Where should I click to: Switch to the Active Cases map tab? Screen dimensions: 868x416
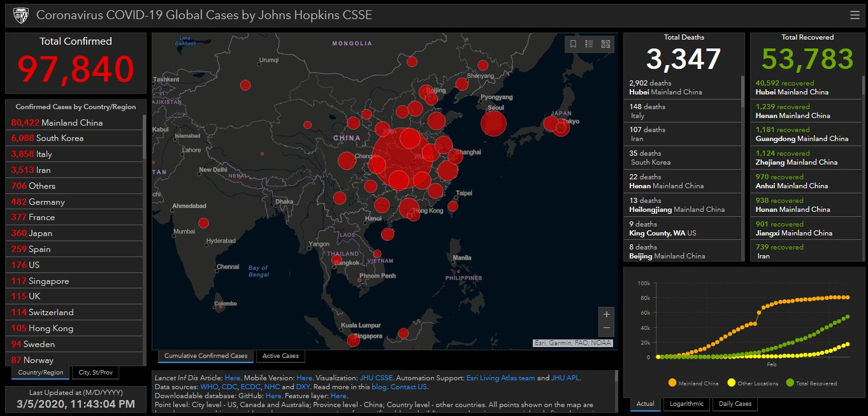click(280, 356)
